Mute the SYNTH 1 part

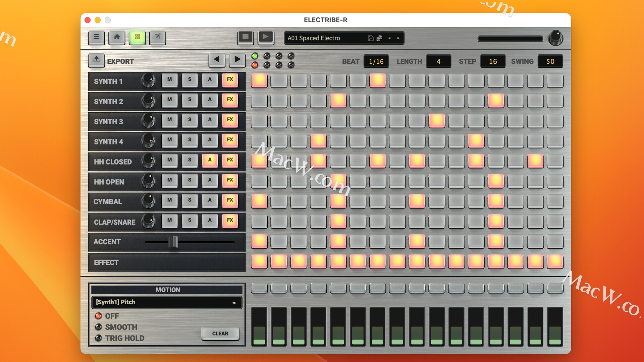click(x=169, y=80)
